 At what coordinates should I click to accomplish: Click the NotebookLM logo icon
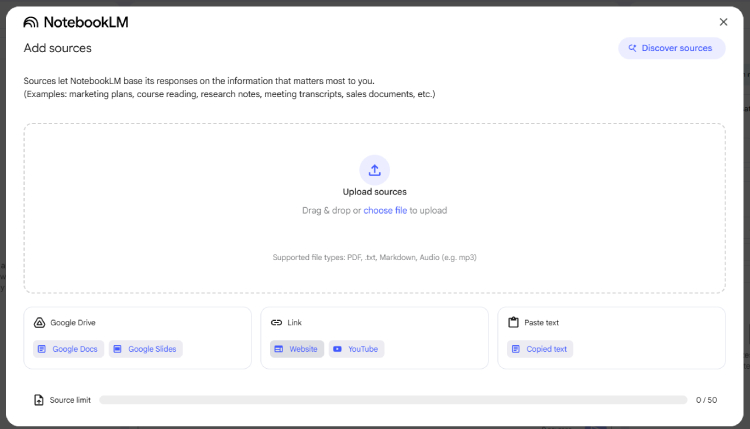click(x=31, y=22)
